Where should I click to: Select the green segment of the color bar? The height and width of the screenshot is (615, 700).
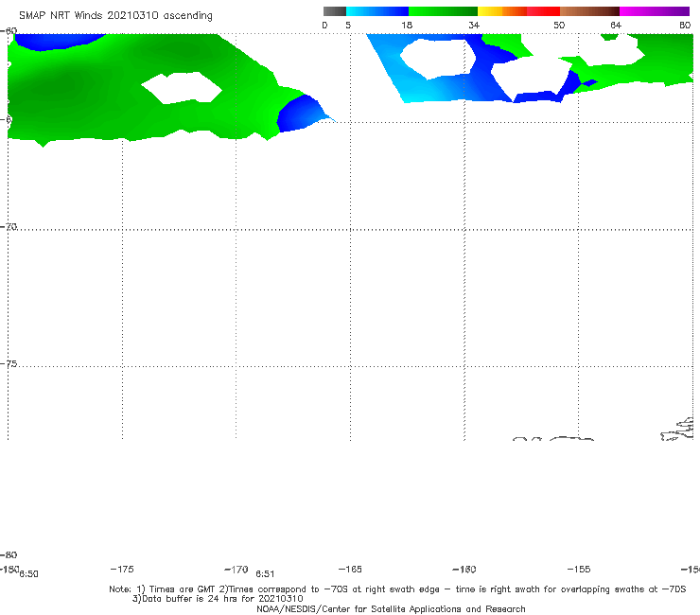coord(443,11)
